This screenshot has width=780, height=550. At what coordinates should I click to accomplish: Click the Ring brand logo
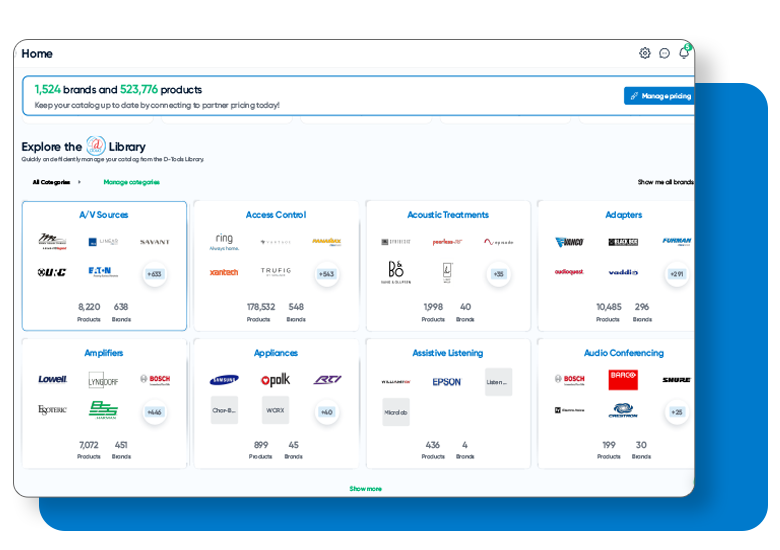224,241
